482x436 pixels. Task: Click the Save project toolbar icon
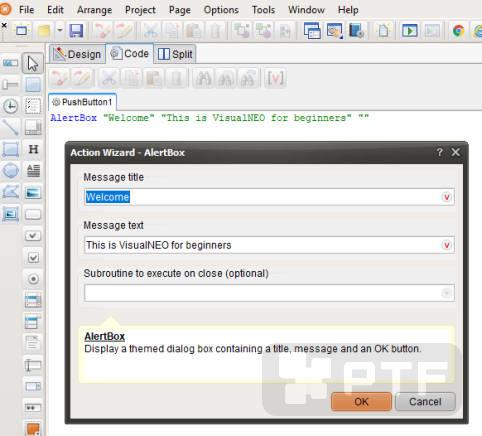click(76, 31)
